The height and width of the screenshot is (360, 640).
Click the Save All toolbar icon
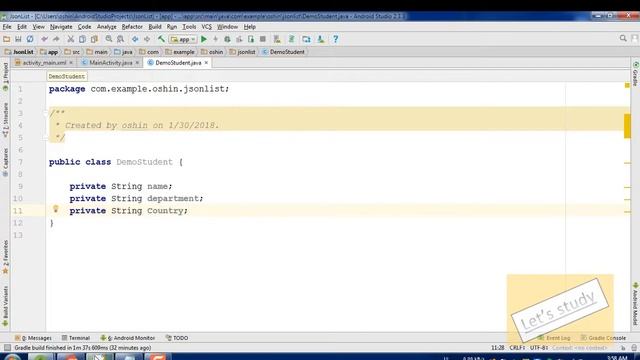pyautogui.click(x=18, y=39)
